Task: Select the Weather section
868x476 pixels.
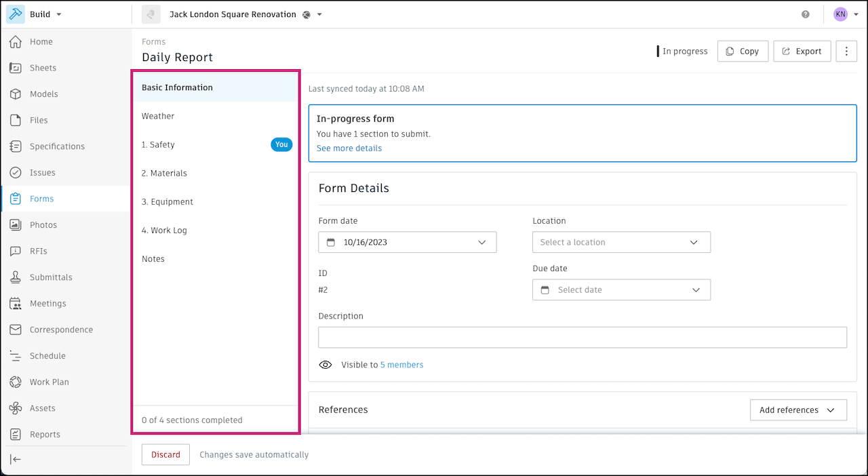Action: click(158, 116)
